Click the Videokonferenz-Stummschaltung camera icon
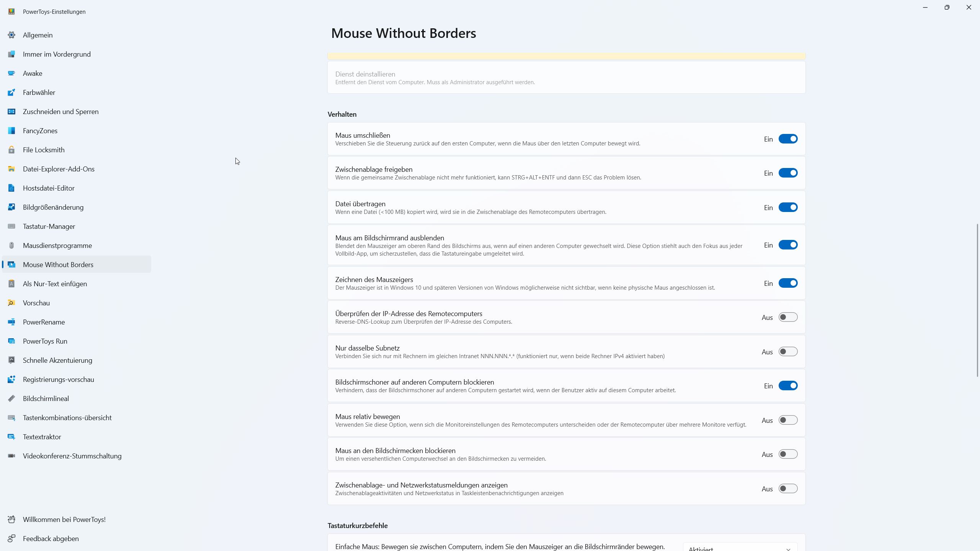Image resolution: width=980 pixels, height=551 pixels. 11,456
